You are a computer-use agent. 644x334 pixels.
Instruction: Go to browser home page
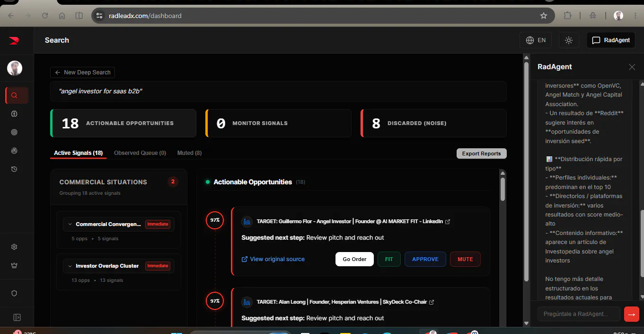click(x=62, y=16)
